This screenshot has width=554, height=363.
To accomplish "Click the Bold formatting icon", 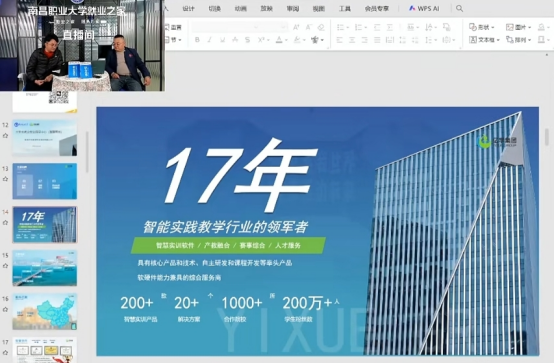I will pos(197,40).
